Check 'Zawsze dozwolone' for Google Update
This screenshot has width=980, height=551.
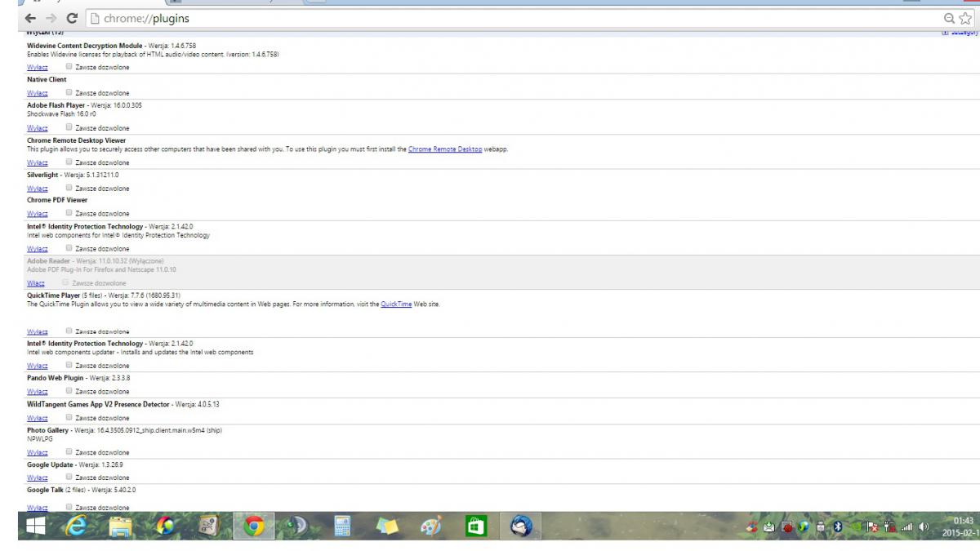click(x=69, y=477)
